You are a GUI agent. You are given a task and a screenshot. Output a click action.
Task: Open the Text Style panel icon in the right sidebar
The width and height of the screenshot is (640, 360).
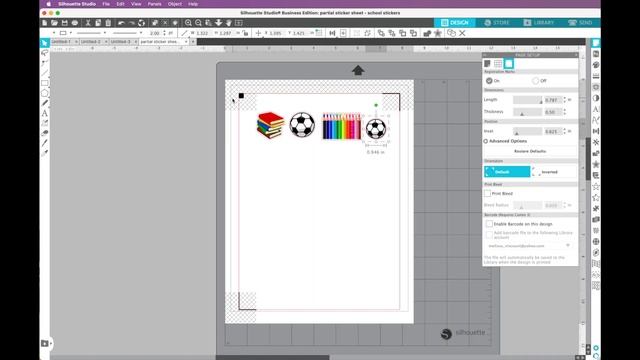(596, 109)
